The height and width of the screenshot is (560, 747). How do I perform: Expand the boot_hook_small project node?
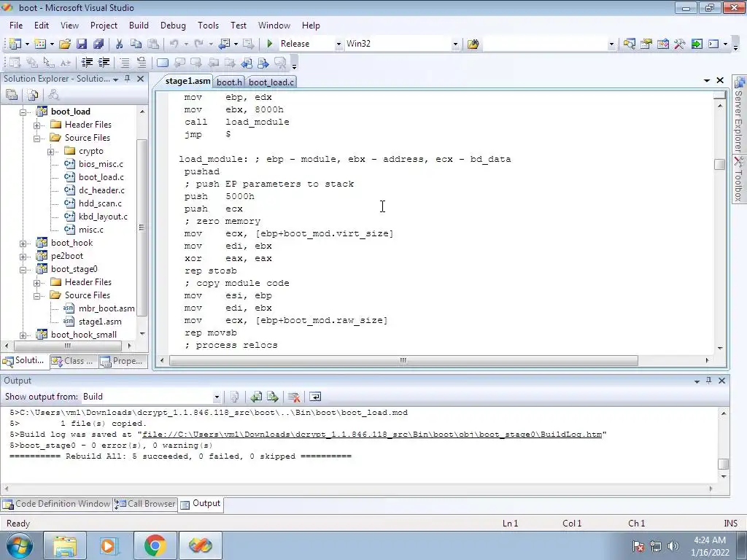tap(23, 335)
